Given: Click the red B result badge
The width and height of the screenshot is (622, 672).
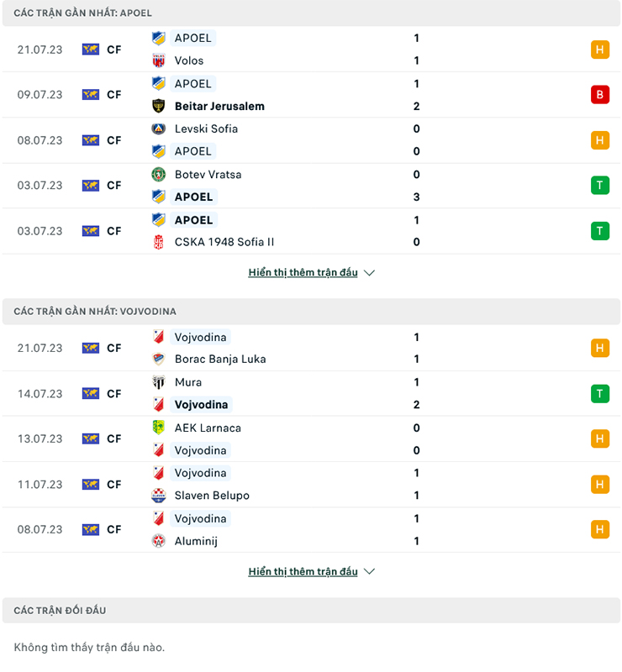Looking at the screenshot, I should click(599, 95).
